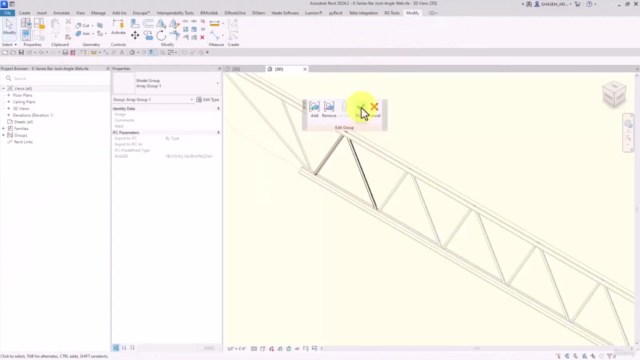Collapse the Identity Data section
Screen dimensions: 640x360
tap(218, 109)
